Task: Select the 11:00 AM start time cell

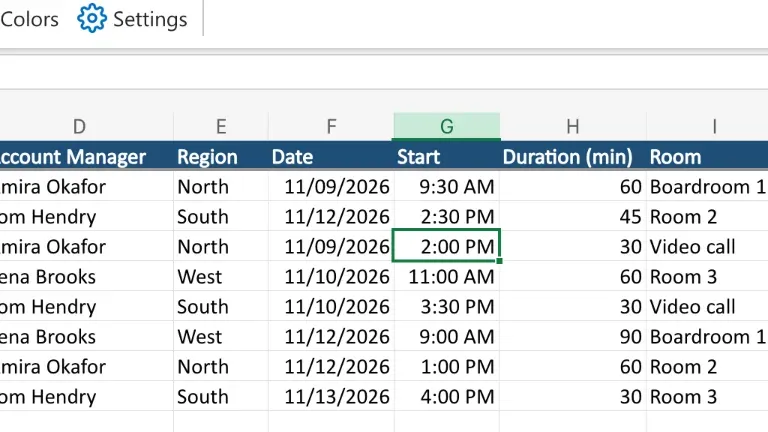Action: click(447, 277)
